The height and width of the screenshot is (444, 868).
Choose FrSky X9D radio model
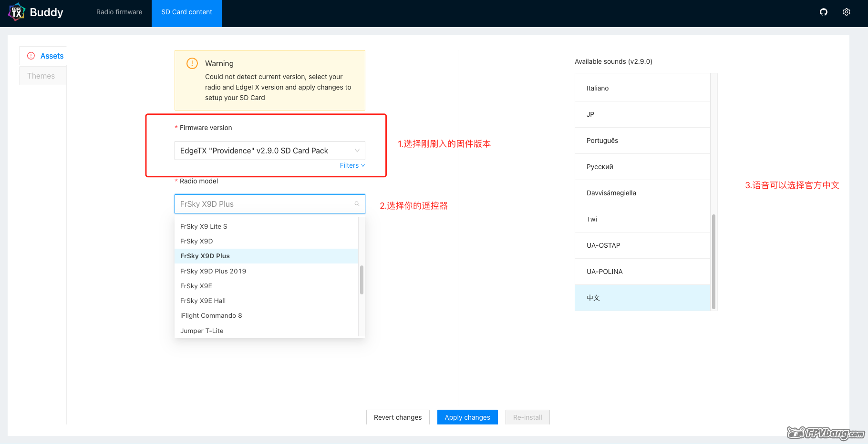[x=266, y=241]
